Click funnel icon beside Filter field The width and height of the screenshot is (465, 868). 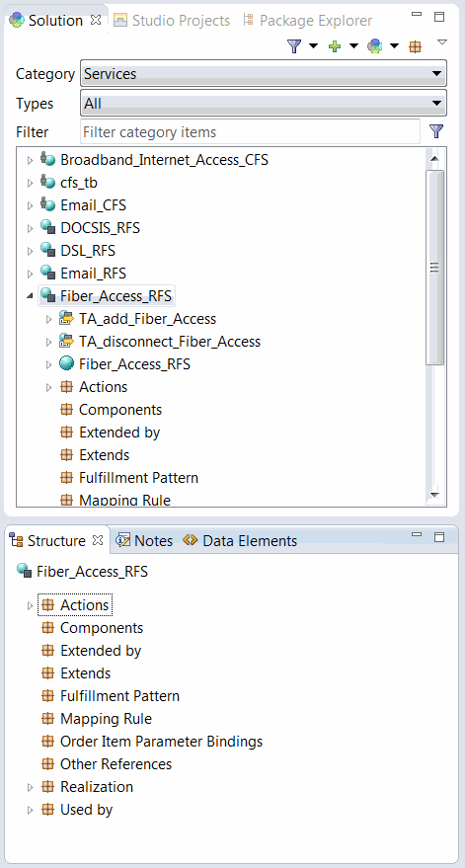(x=436, y=131)
